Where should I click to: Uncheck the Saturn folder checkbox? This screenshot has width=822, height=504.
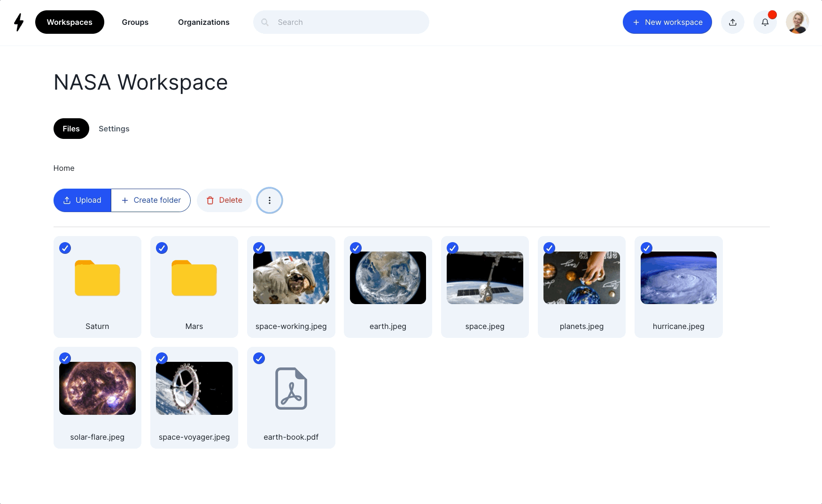pos(65,248)
